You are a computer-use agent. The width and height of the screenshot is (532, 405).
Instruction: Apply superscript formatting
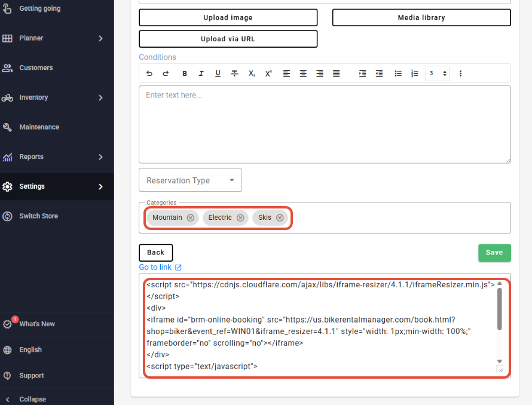(268, 73)
